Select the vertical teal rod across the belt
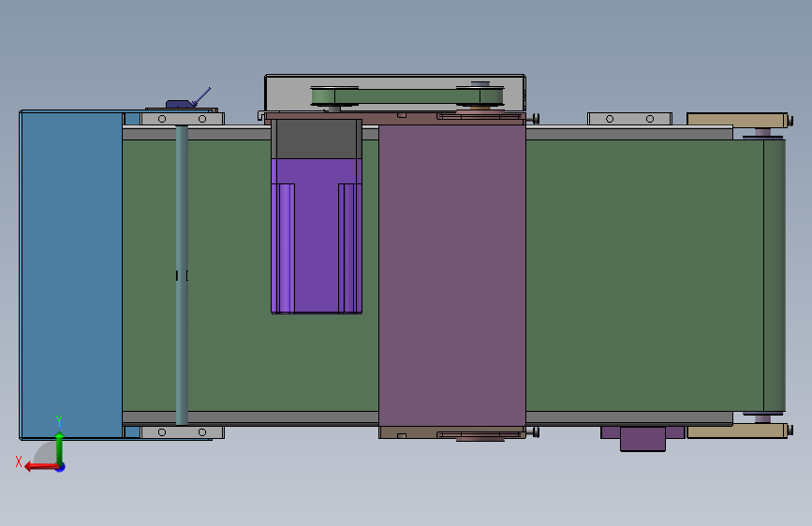 pos(182,275)
